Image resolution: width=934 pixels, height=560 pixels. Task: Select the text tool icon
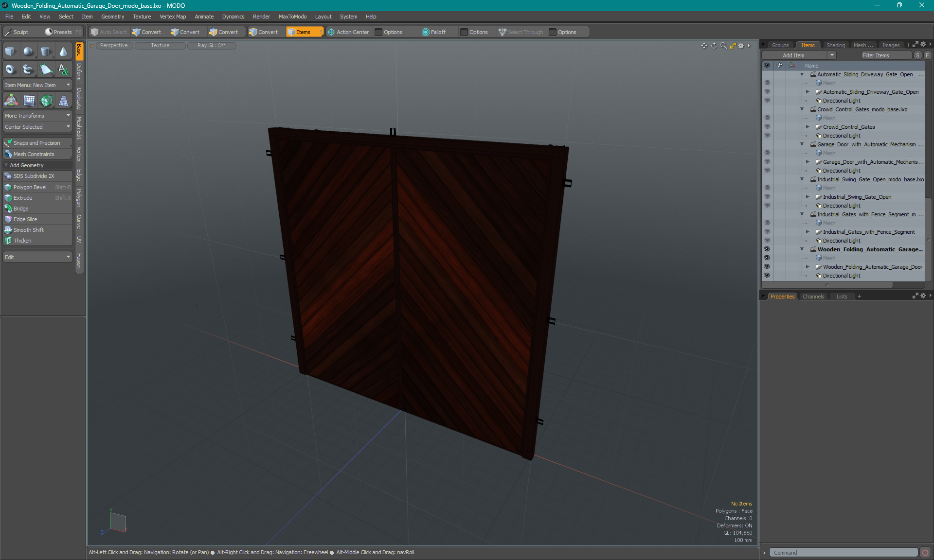point(63,70)
